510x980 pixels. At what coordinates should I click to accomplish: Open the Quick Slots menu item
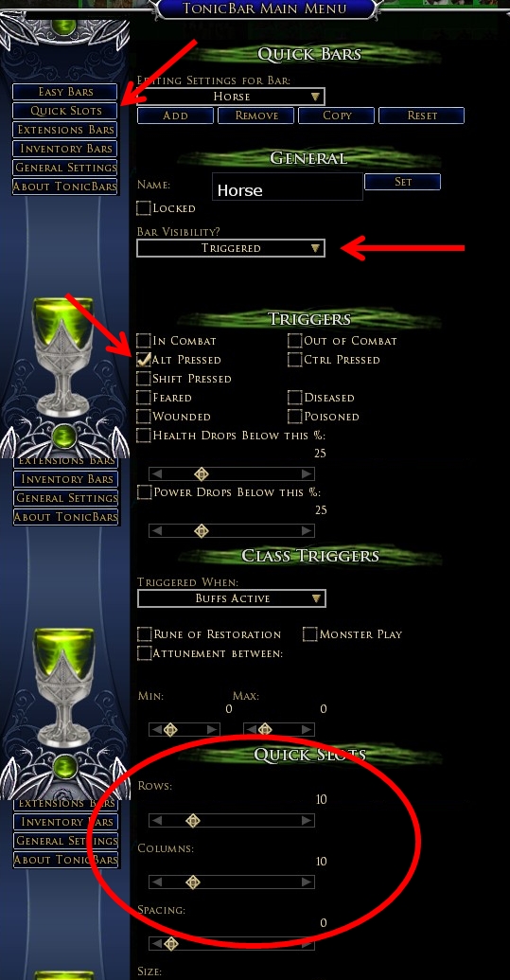pyautogui.click(x=65, y=111)
